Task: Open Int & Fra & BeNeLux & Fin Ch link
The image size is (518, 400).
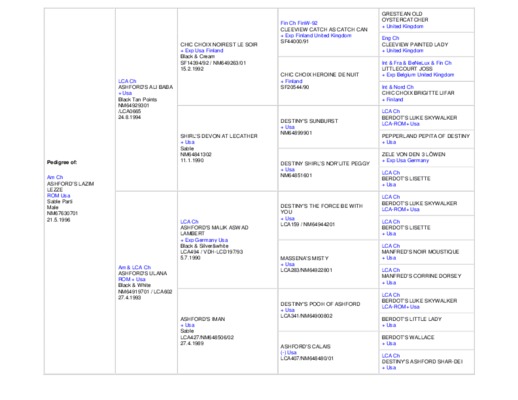Action: click(x=417, y=63)
